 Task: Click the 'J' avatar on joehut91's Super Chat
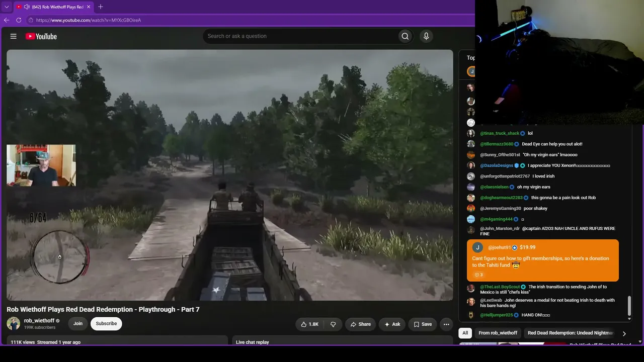tap(477, 247)
